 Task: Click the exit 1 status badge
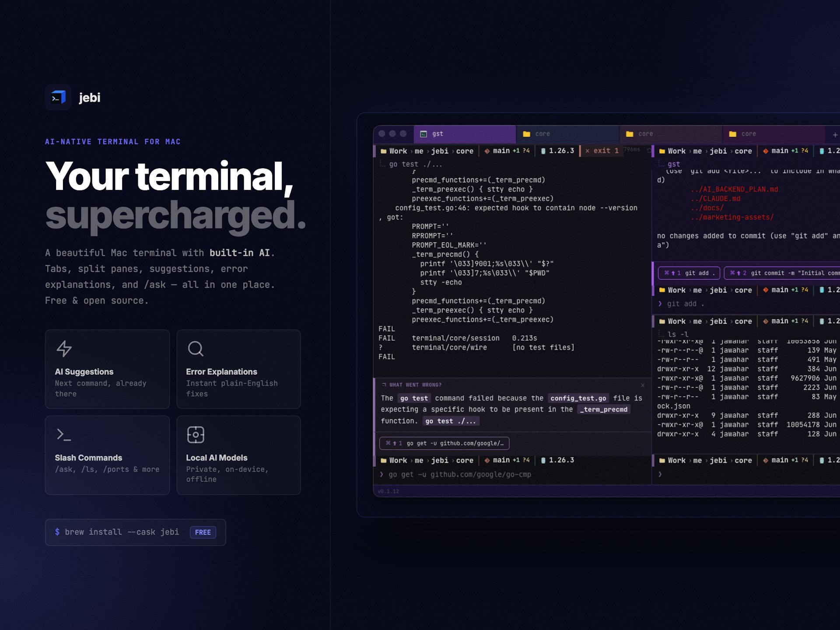click(602, 151)
